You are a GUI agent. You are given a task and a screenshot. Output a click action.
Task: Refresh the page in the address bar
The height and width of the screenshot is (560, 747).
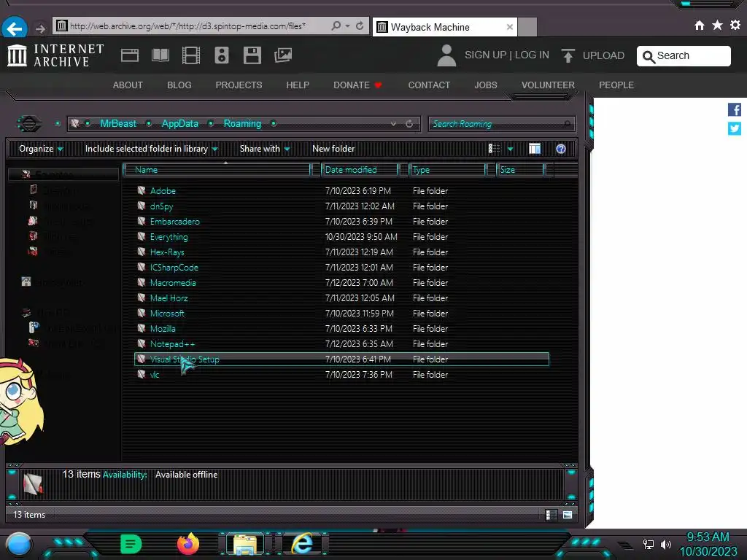[360, 26]
